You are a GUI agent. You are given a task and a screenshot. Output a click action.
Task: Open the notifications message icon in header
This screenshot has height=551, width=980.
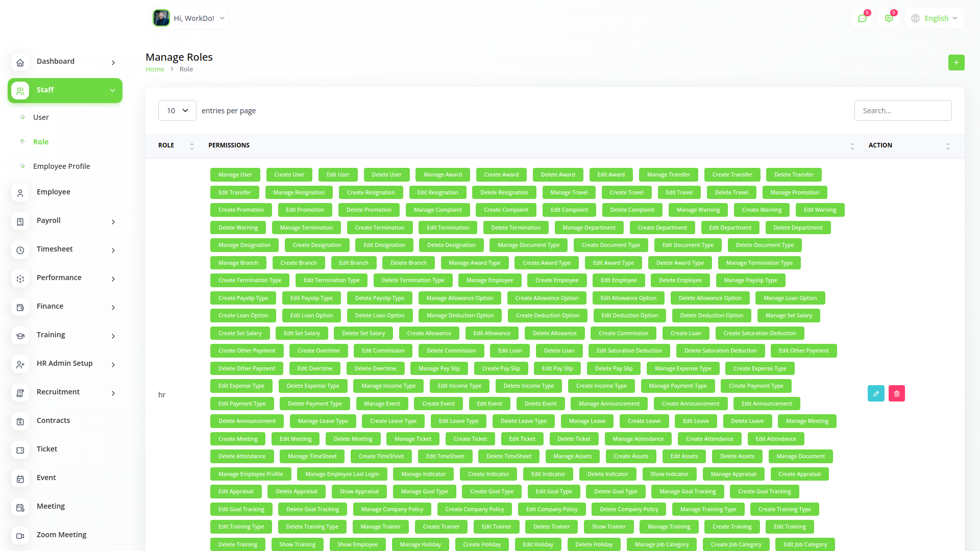pos(889,18)
